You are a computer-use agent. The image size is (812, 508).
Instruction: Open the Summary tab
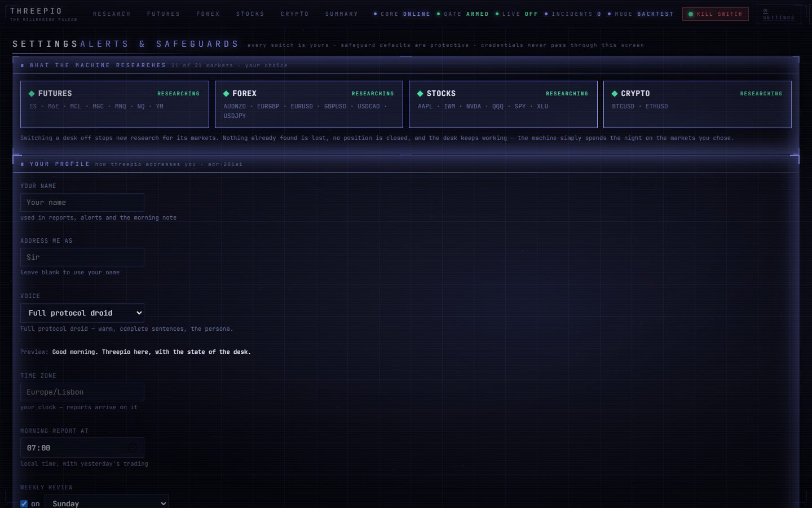point(342,14)
